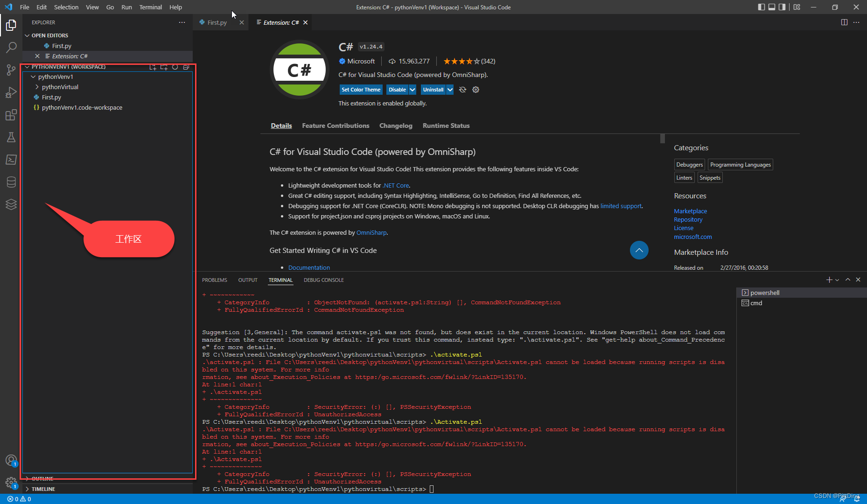Open the C# extension manage gear

(476, 90)
